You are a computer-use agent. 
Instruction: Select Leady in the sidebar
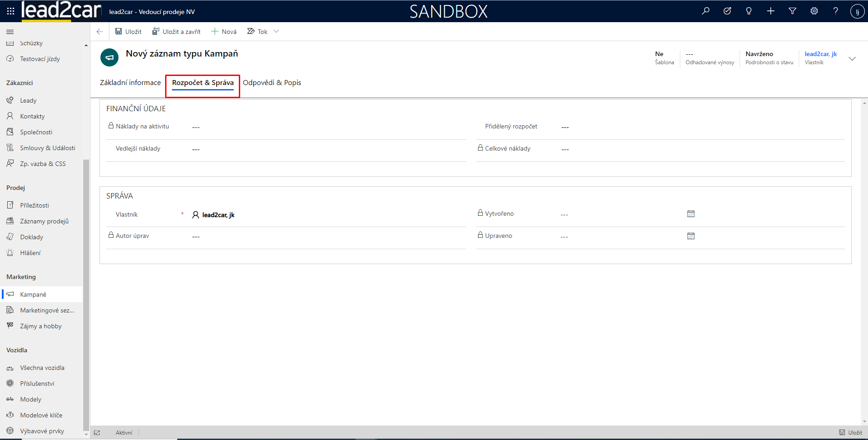(x=28, y=100)
